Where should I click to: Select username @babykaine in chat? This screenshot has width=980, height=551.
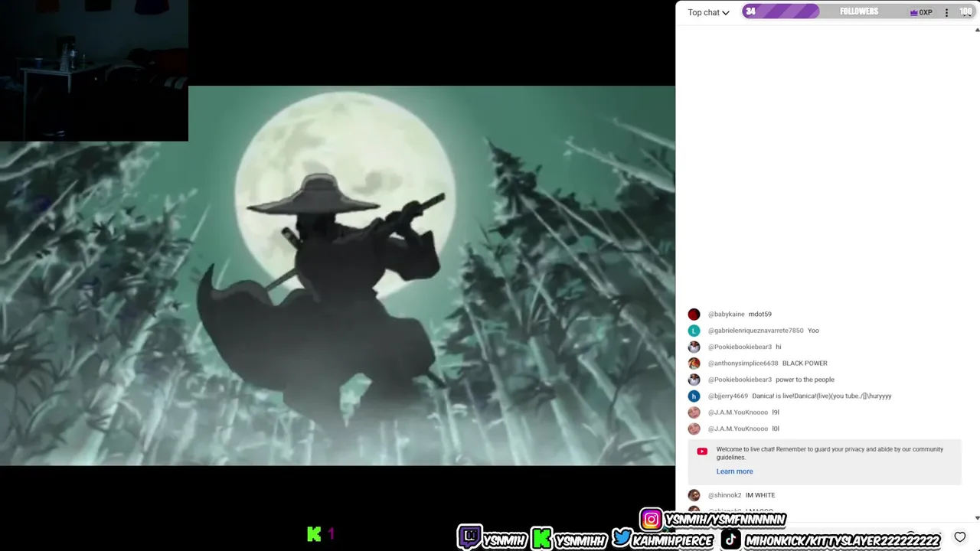(726, 315)
